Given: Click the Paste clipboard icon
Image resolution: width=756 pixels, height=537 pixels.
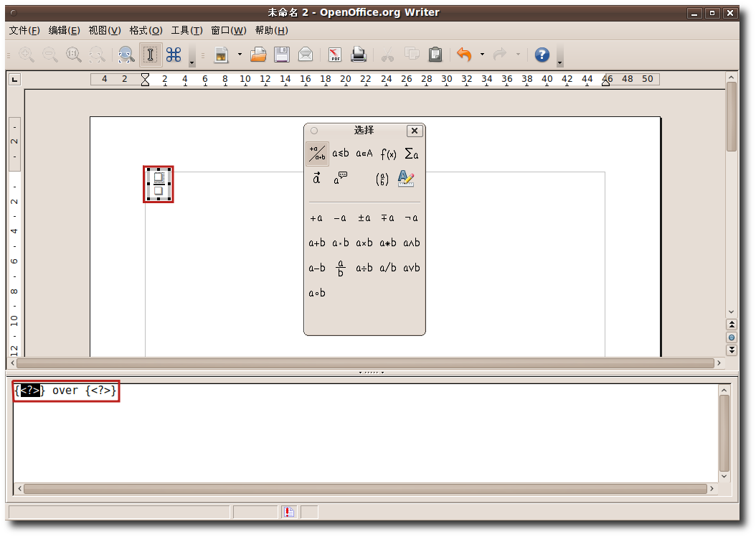Looking at the screenshot, I should tap(435, 55).
